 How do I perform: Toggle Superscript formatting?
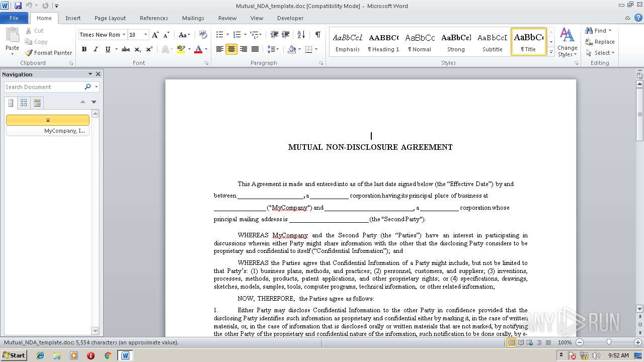click(149, 49)
